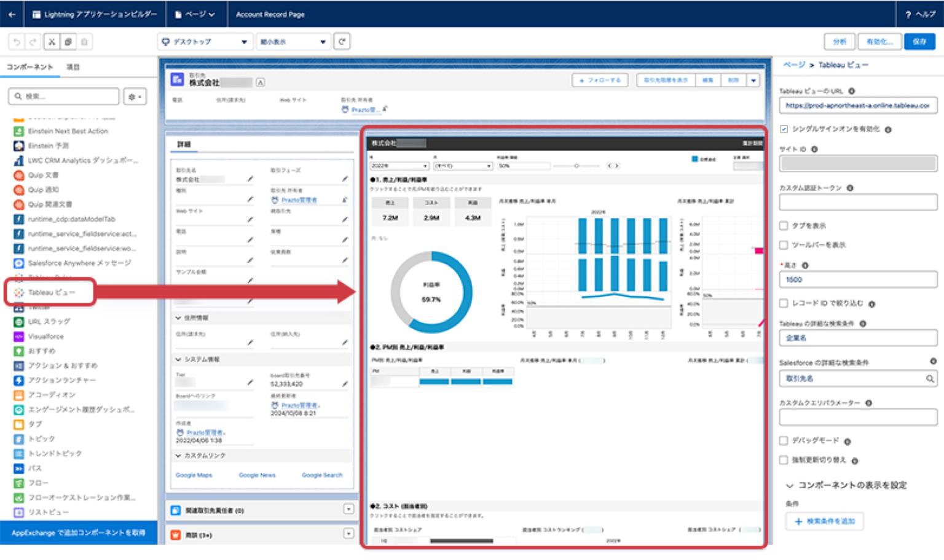Select the Quip 文書 component icon
The image size is (944, 560).
(x=18, y=175)
